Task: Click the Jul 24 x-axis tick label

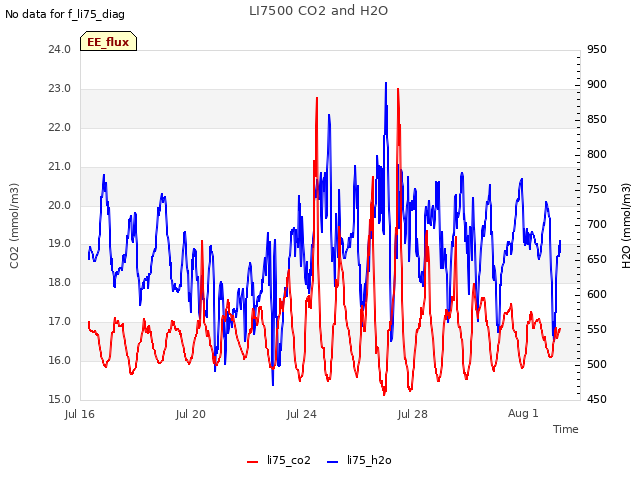Action: (x=302, y=414)
